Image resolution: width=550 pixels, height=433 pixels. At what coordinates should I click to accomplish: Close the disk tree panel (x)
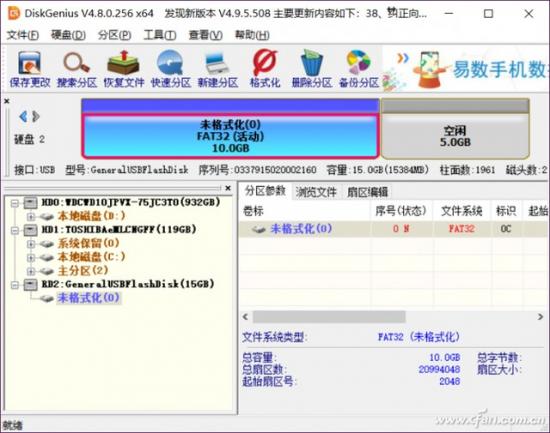pyautogui.click(x=228, y=188)
